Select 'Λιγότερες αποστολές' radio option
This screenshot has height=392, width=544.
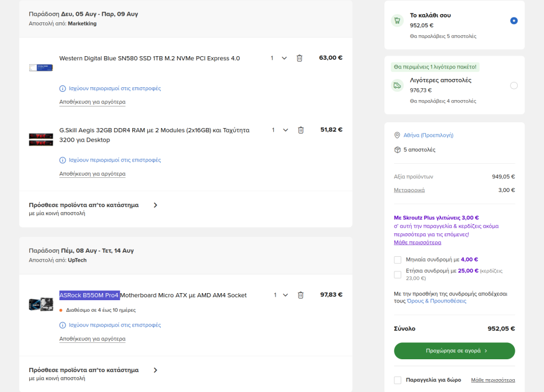click(x=514, y=85)
